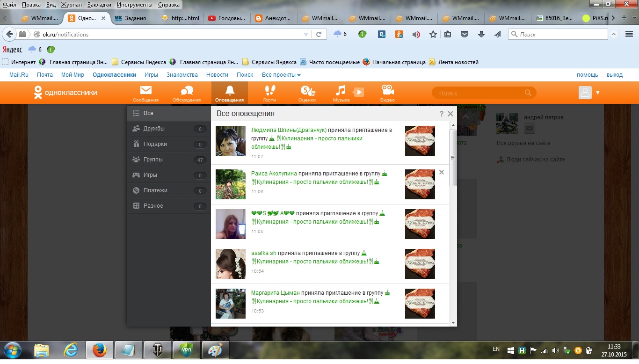
Task: Click the EN language indicator in system tray
Action: click(496, 349)
